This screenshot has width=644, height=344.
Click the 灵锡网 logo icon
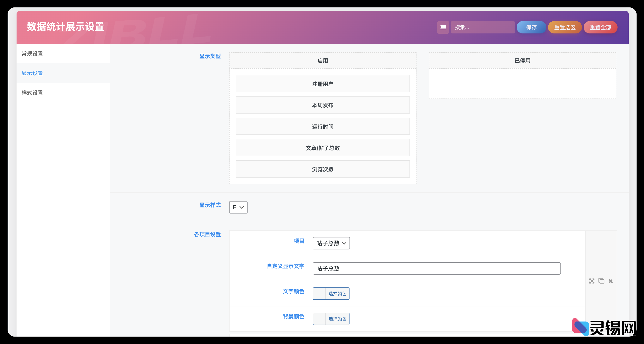click(581, 327)
